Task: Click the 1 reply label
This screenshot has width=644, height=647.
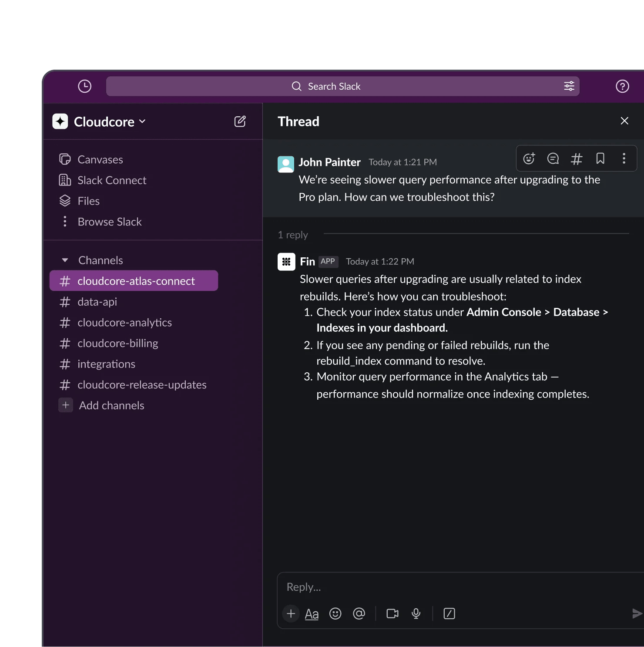Action: click(x=293, y=235)
